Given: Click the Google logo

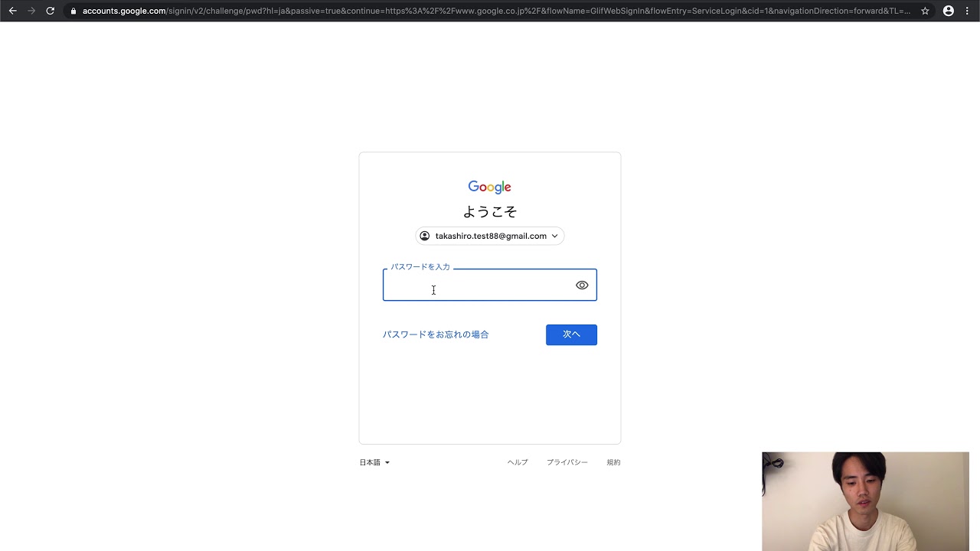Looking at the screenshot, I should pyautogui.click(x=490, y=187).
